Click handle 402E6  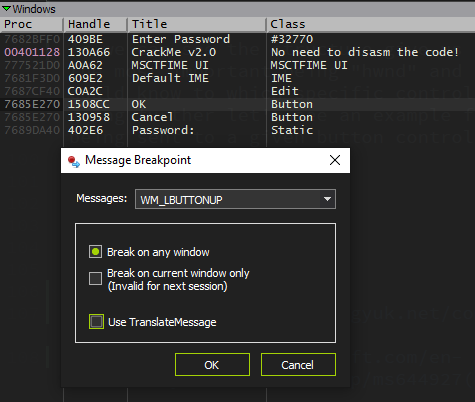pos(85,130)
